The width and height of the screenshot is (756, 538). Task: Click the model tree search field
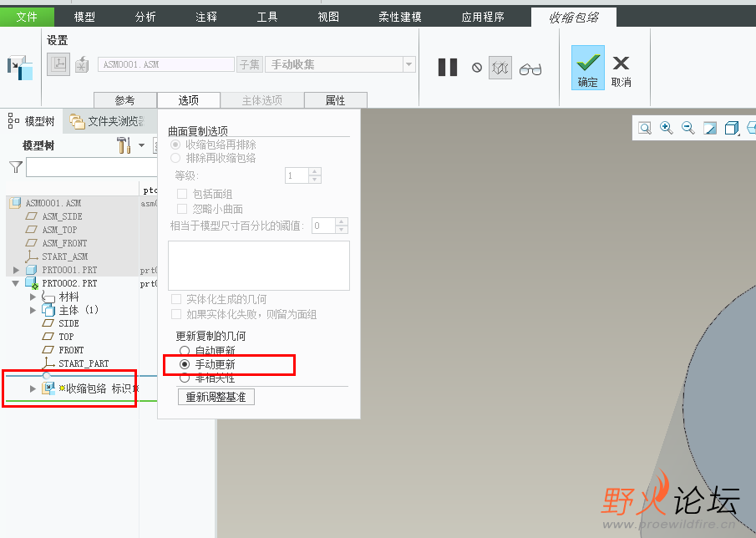(92, 167)
